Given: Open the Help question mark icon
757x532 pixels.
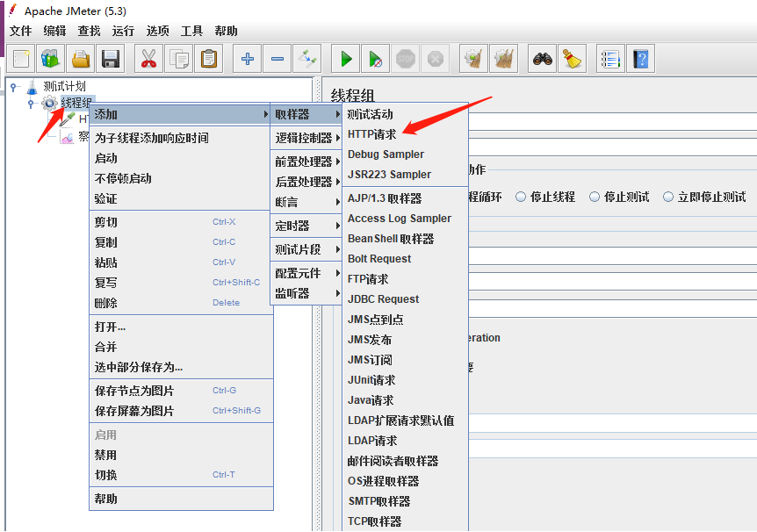Looking at the screenshot, I should [x=641, y=59].
